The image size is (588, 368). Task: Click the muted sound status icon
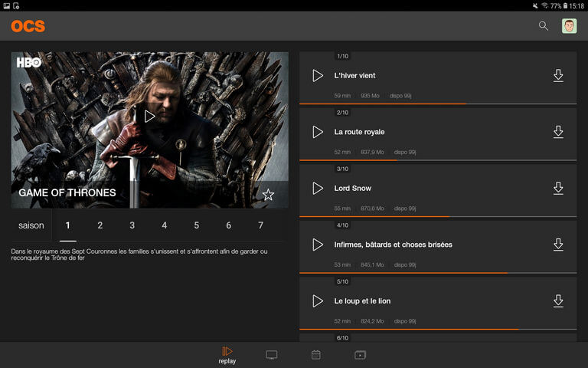point(535,5)
